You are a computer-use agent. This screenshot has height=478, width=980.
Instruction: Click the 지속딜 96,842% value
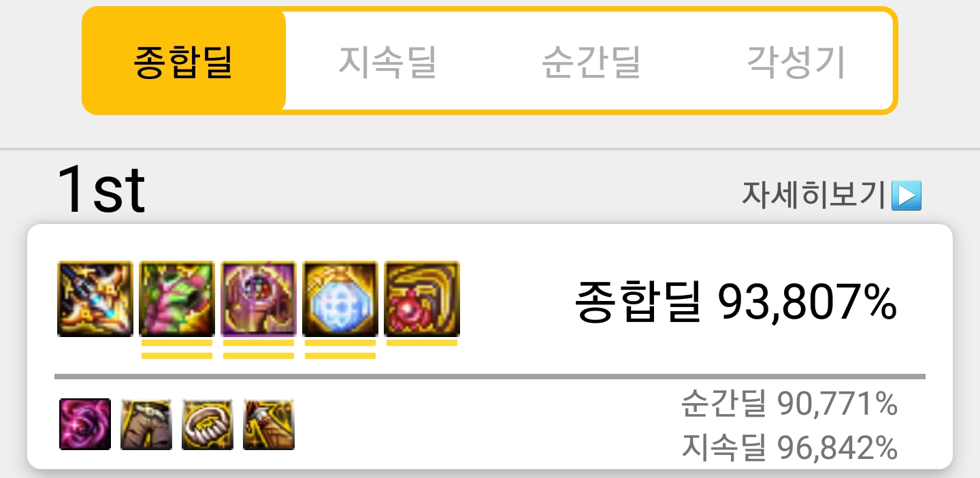pyautogui.click(x=789, y=447)
